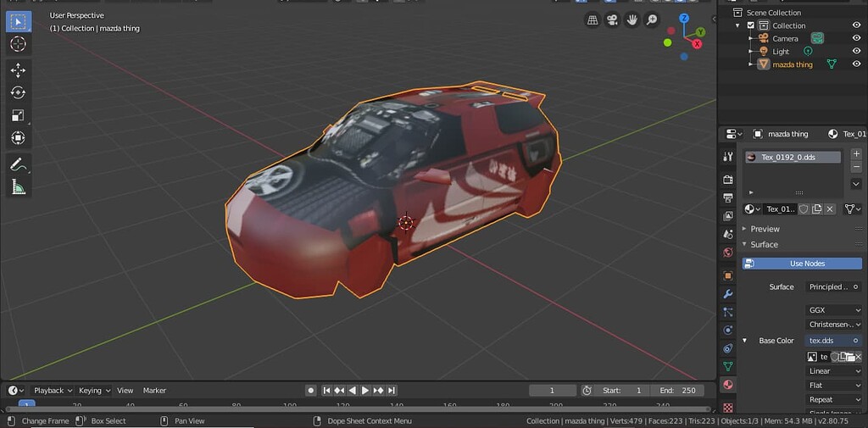Add a new material slot

(856, 154)
